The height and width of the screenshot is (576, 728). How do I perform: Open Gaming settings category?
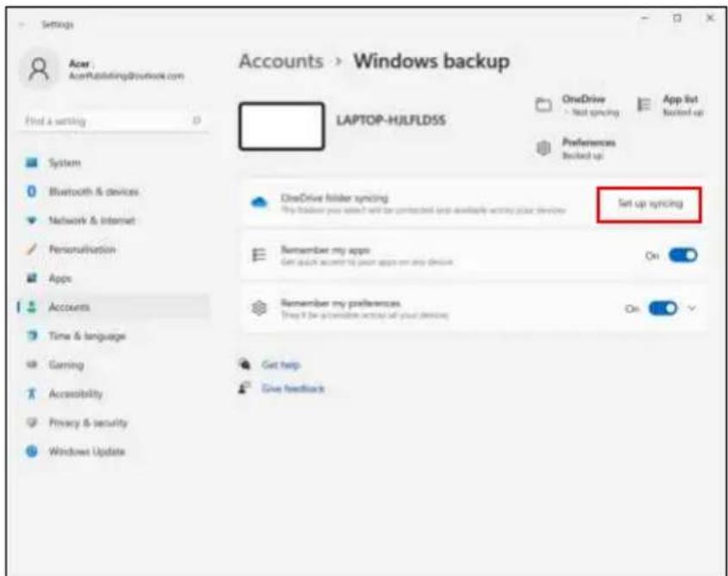tap(115, 365)
